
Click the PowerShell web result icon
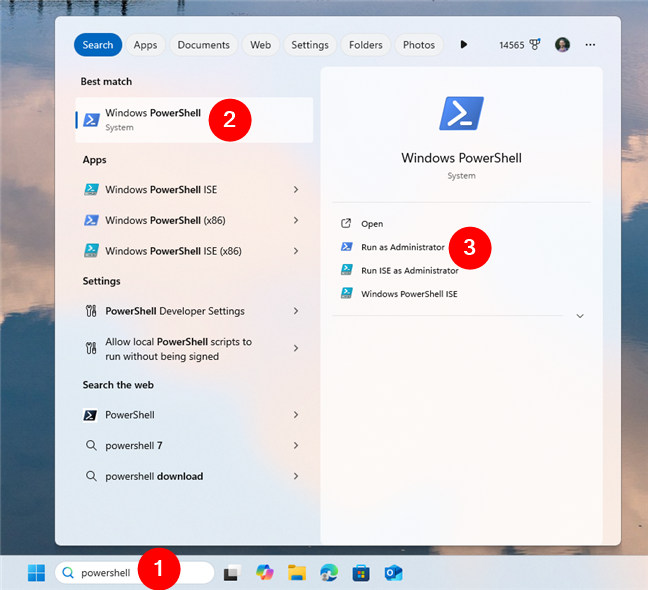click(x=91, y=415)
